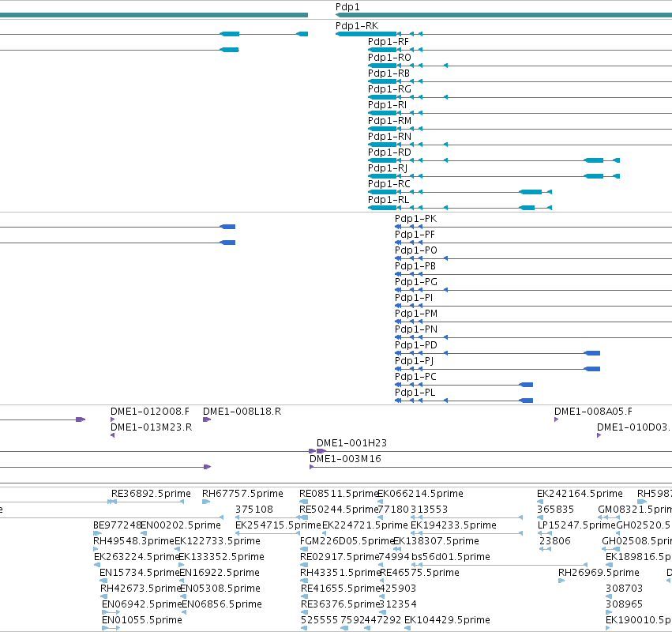The height and width of the screenshot is (632, 672).
Task: Select transcript Pdp1-RD
Action: 389,152
